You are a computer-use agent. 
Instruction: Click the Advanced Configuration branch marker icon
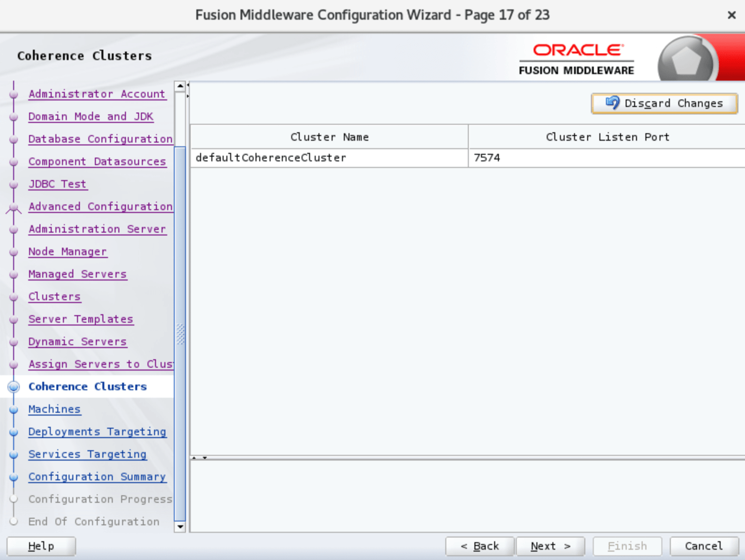[x=14, y=208]
